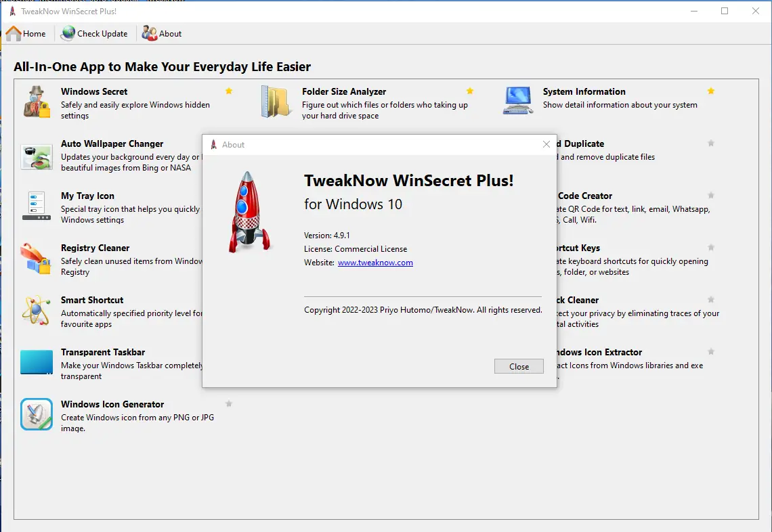
Task: Favorite the Code Creator with its star
Action: 711,196
